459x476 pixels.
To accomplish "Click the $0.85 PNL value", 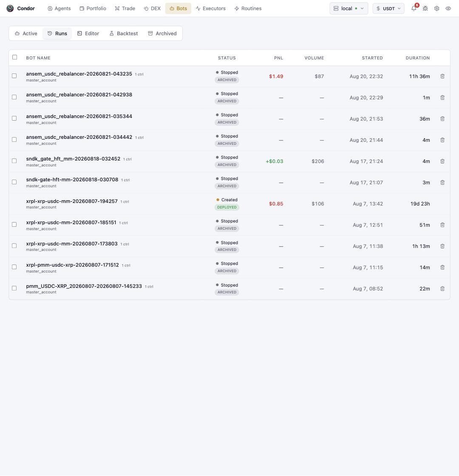I will (x=276, y=204).
